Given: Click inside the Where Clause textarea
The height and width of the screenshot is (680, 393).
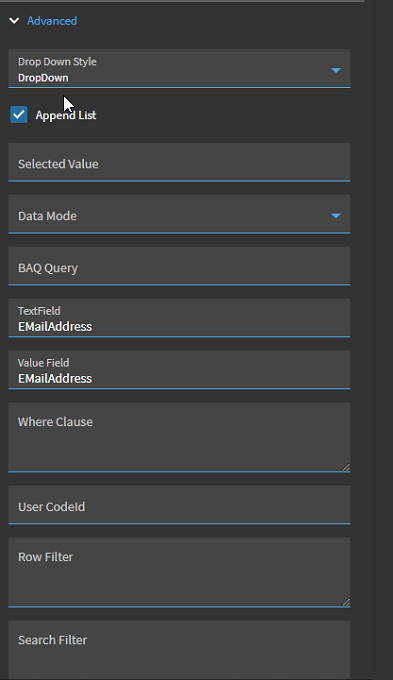Looking at the screenshot, I should coord(179,437).
